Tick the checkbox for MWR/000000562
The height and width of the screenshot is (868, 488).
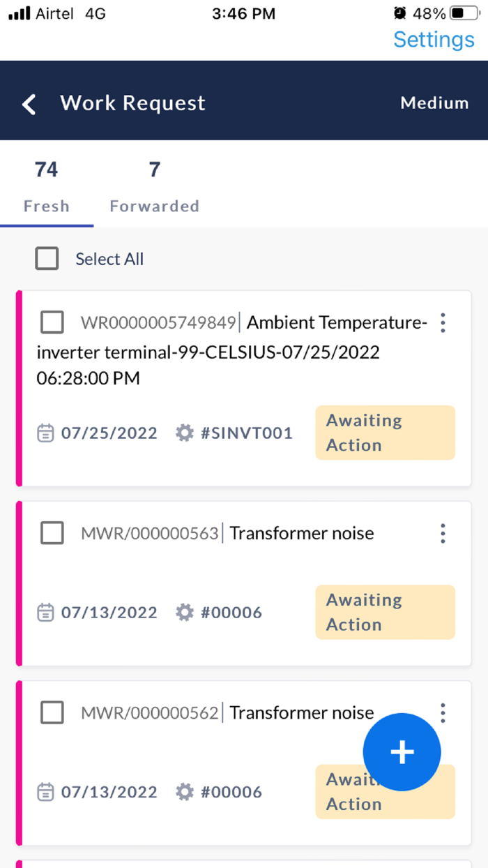tap(52, 712)
